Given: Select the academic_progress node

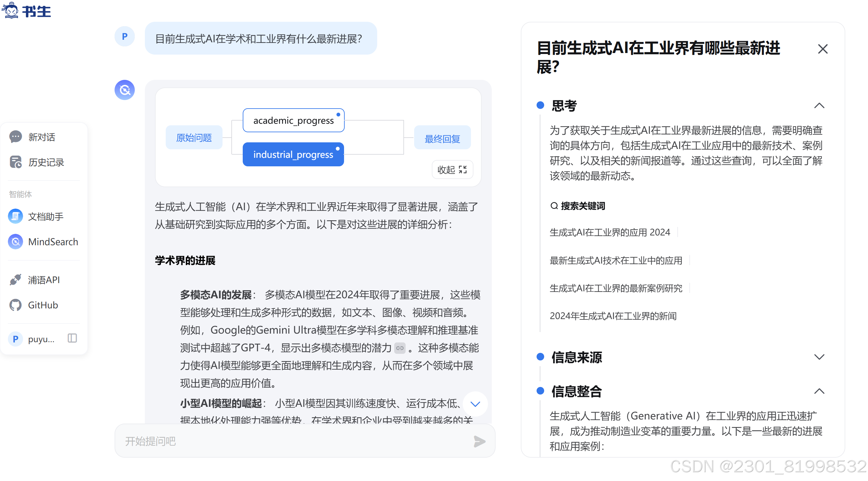Looking at the screenshot, I should click(x=293, y=120).
